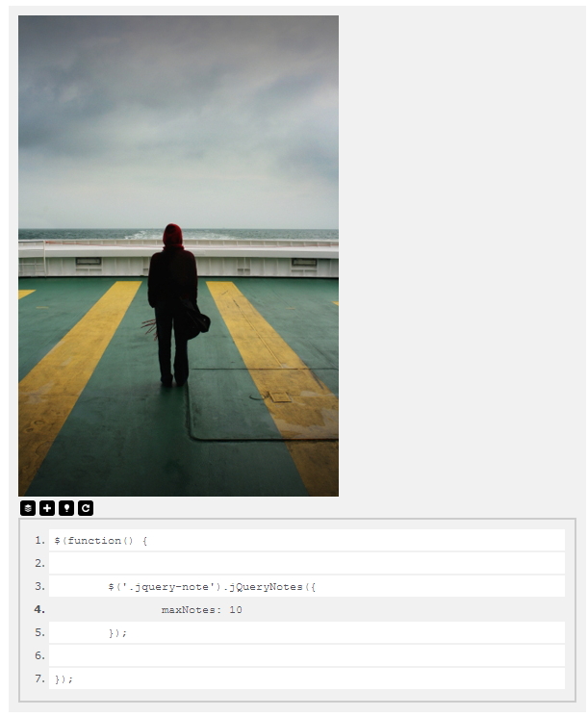Click the layers stack icon below photo
This screenshot has height=716, width=588.
(x=28, y=508)
